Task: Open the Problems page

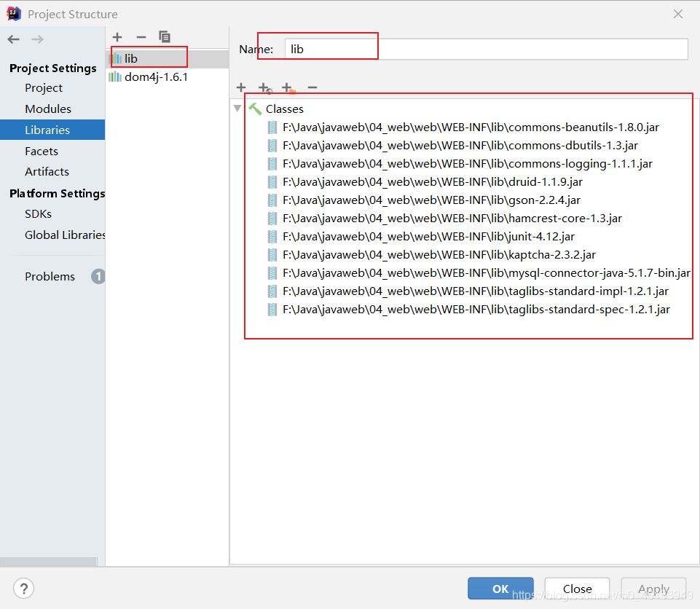Action: point(50,276)
